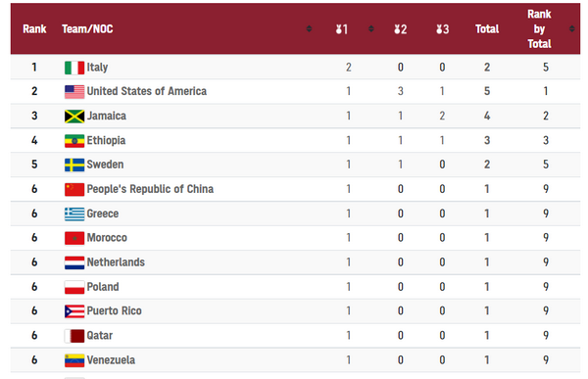Click the Ethiopia flag icon
Viewport: 588px width, 379px height.
point(74,141)
